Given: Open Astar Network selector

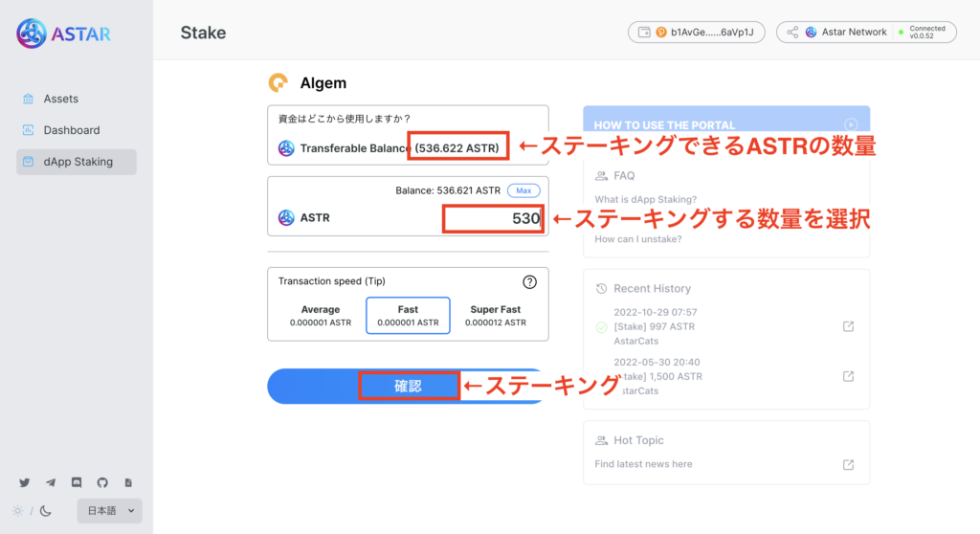Looking at the screenshot, I should (x=866, y=32).
